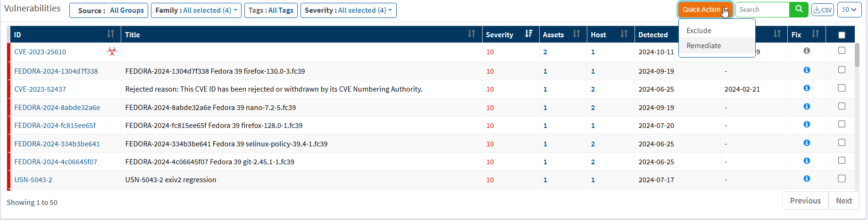This screenshot has width=868, height=220.
Task: Show fix info for USN-5043-2
Action: pyautogui.click(x=807, y=179)
